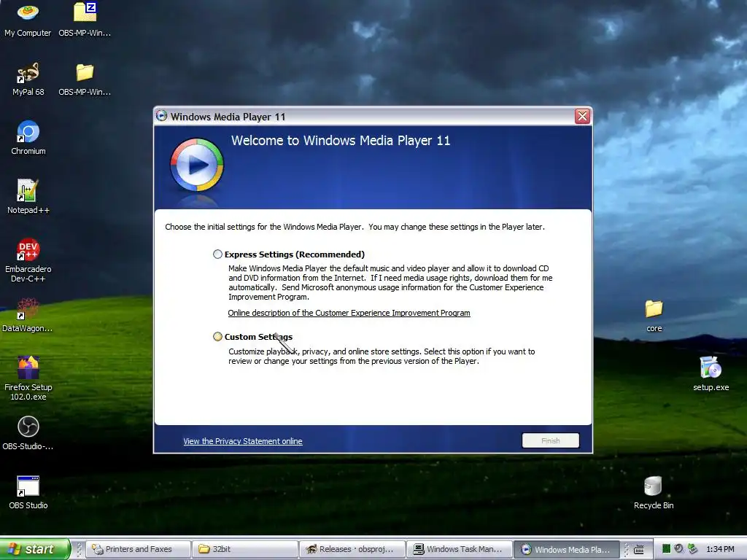Click Windows Media Player taskbar button

pos(566,549)
